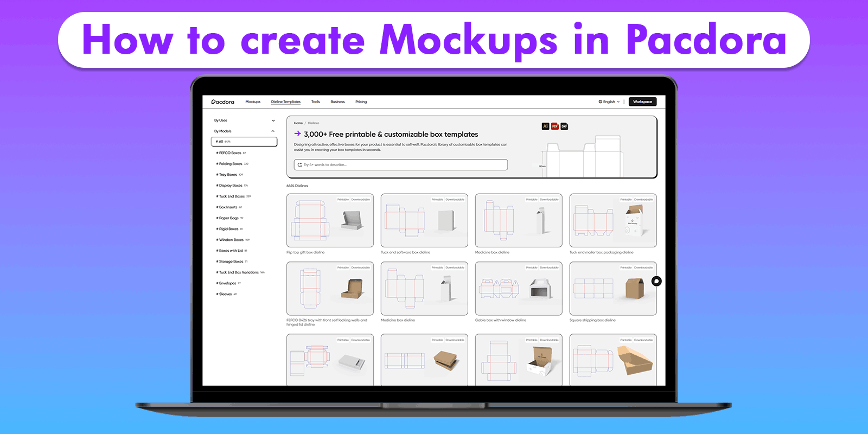This screenshot has width=868, height=434.
Task: Expand the By Uses section
Action: pos(245,120)
